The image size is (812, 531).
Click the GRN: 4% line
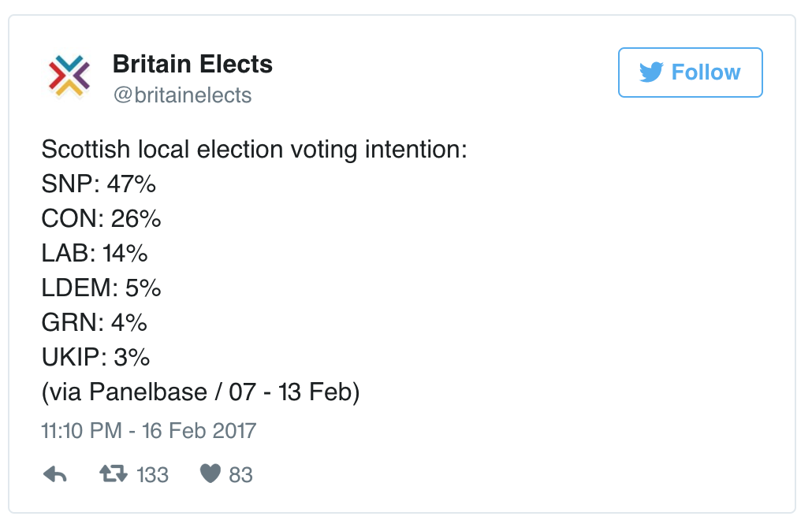[x=95, y=323]
